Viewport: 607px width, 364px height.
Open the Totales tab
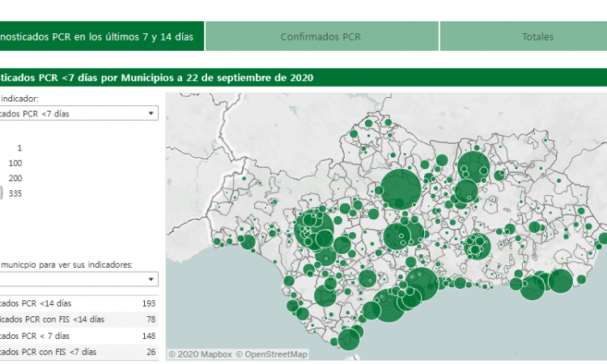[x=537, y=36]
